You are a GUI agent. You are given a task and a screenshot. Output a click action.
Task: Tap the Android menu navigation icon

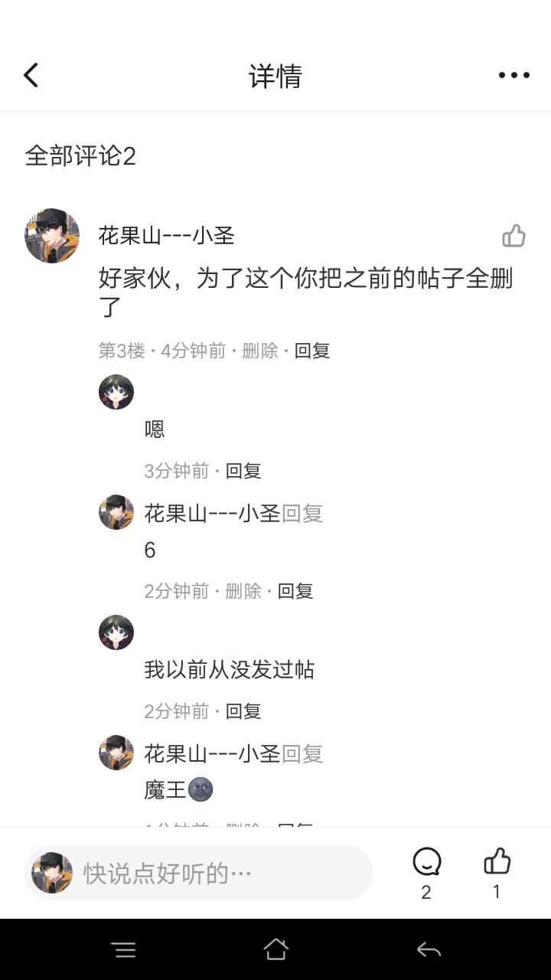click(x=123, y=950)
